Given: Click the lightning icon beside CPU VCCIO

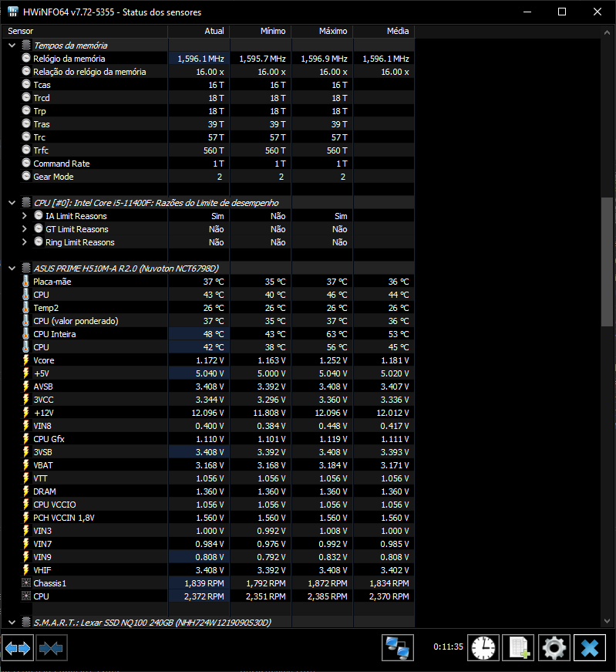Looking at the screenshot, I should pyautogui.click(x=25, y=505).
